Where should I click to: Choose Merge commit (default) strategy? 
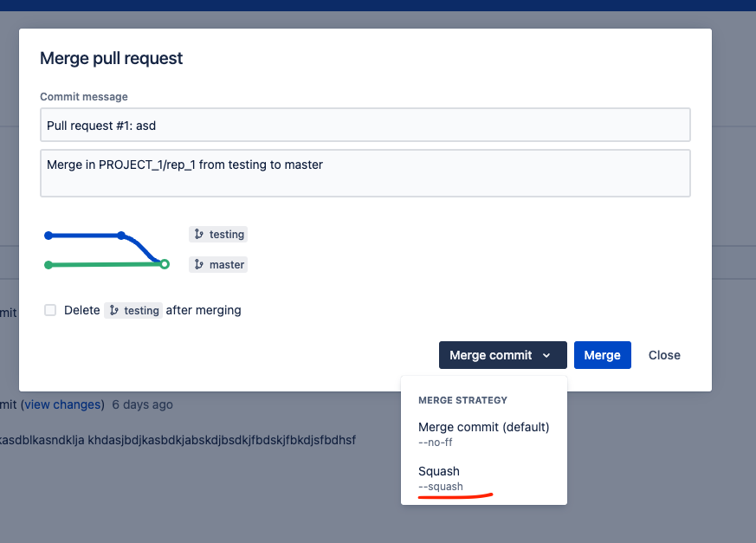(483, 433)
